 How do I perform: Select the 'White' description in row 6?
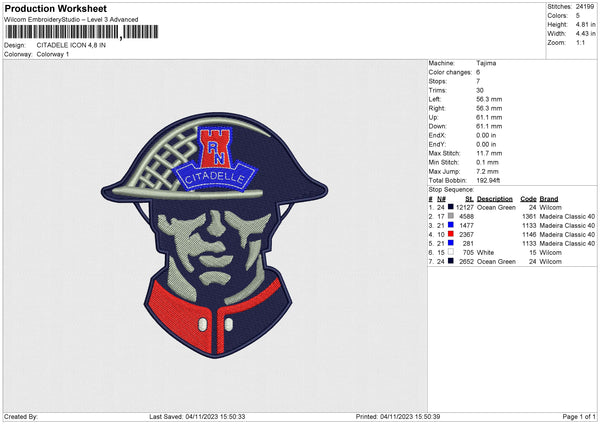tap(485, 253)
